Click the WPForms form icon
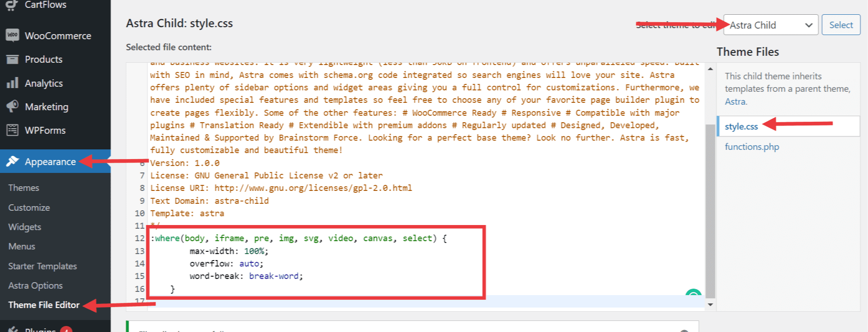The image size is (868, 332). (12, 130)
